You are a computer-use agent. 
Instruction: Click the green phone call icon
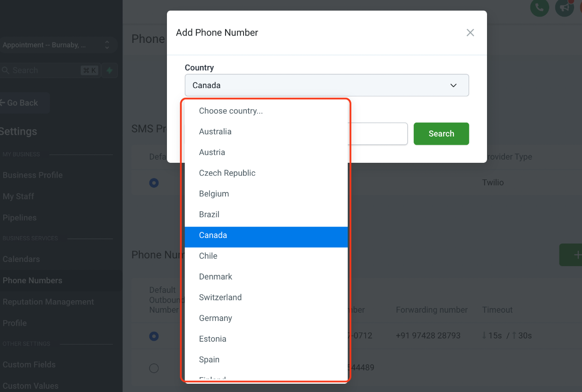(x=539, y=7)
